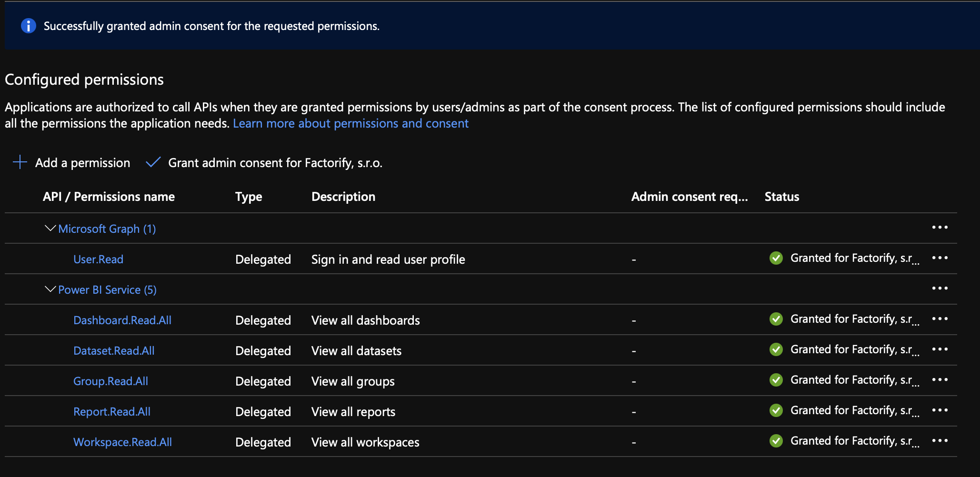
Task: Collapse the Power BI Service group chevron
Action: [50, 289]
